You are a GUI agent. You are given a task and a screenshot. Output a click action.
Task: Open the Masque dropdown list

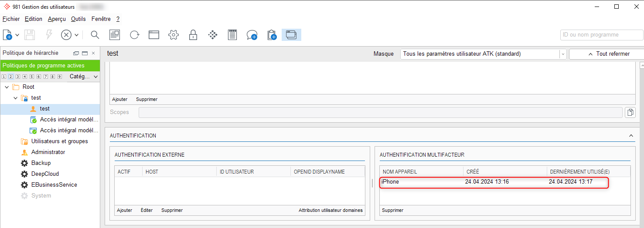pos(563,54)
